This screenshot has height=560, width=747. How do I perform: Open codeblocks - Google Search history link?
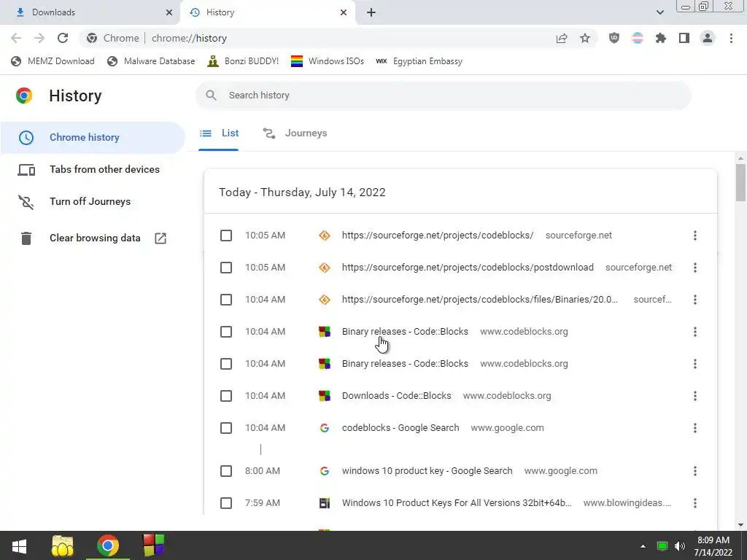(400, 427)
